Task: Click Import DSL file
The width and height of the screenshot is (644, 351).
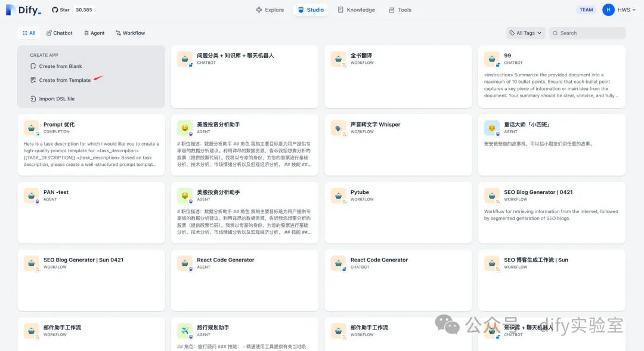Action: click(57, 98)
